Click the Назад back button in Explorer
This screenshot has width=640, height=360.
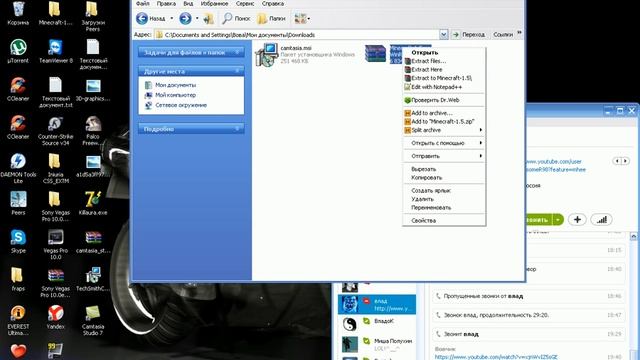point(151,18)
